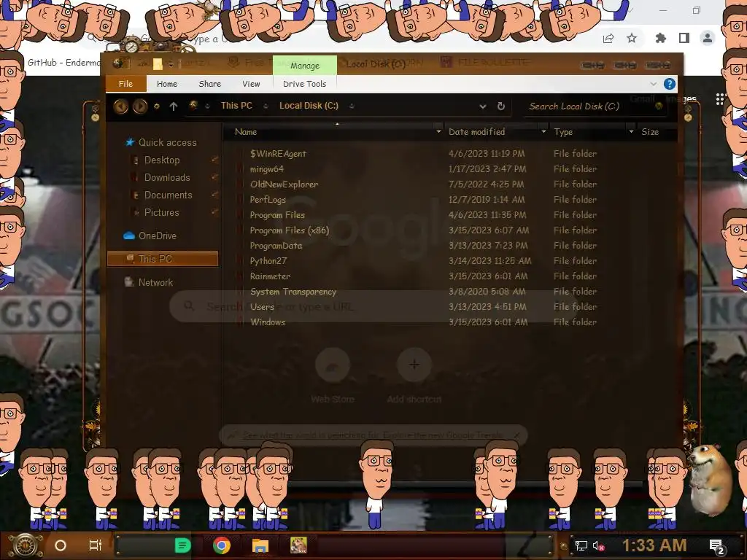
Task: Select the Rainmeter folder
Action: [x=270, y=276]
